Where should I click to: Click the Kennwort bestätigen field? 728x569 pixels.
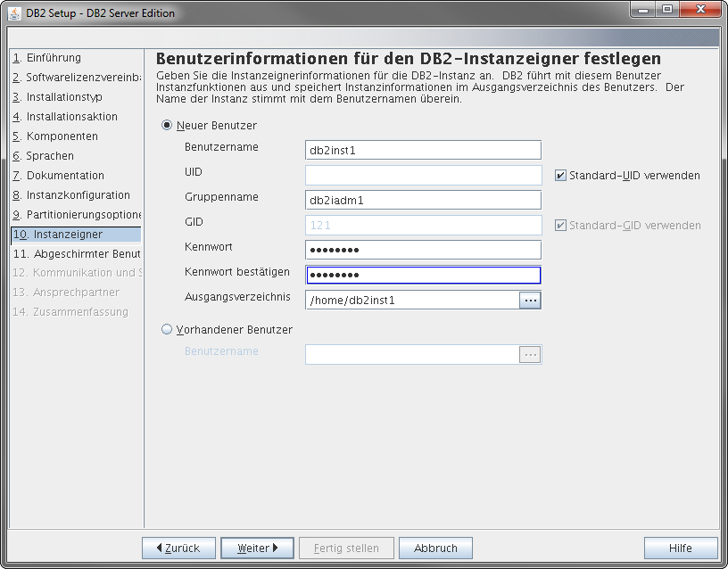point(423,276)
